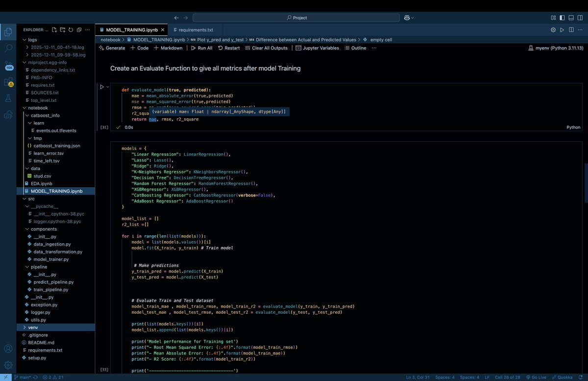This screenshot has height=381, width=588.
Task: Click Go Live in status bar
Action: (536, 377)
